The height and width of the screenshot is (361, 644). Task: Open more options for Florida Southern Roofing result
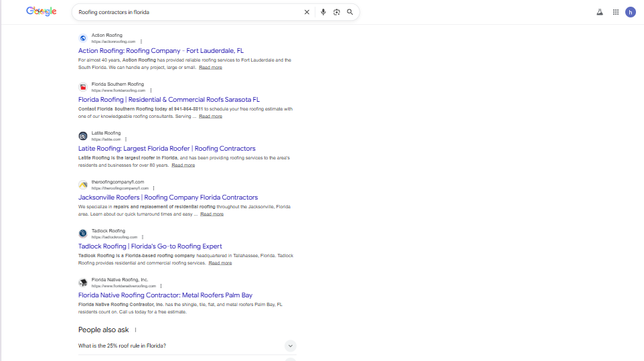coord(151,90)
